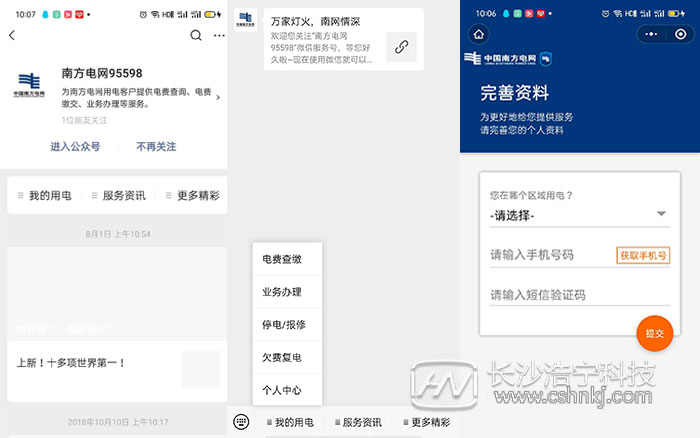Tap 我的用电 tab in chat bottom bar
Image resolution: width=700 pixels, height=438 pixels.
click(x=290, y=422)
